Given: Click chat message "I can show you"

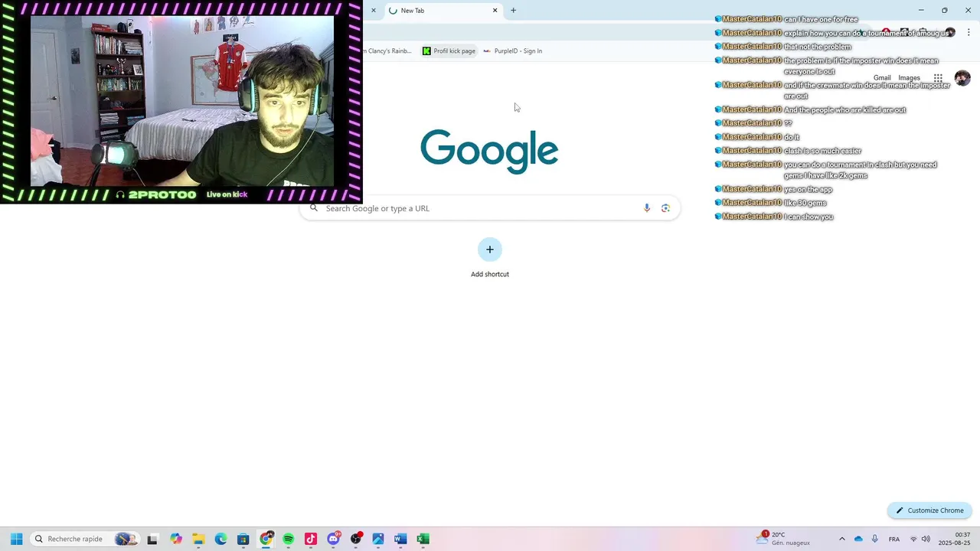Looking at the screenshot, I should (808, 217).
